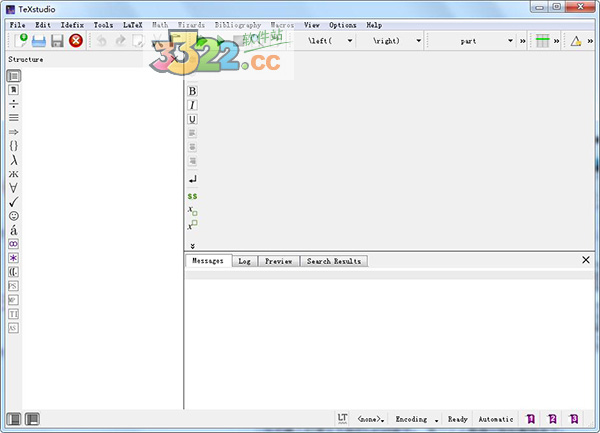Insert inline math mode with $$ icon
Image resolution: width=600 pixels, height=433 pixels.
tap(192, 196)
